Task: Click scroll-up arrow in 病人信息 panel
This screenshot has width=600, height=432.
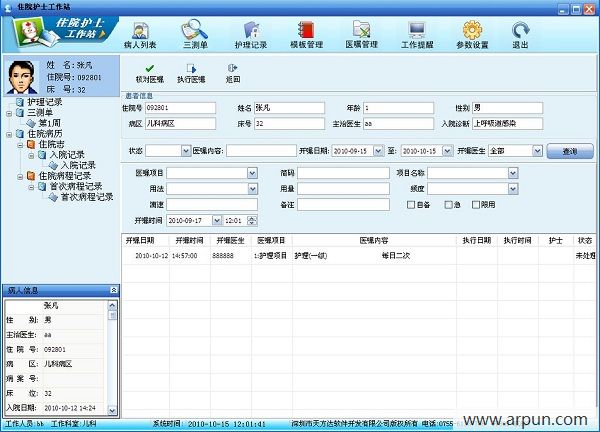Action: click(112, 305)
